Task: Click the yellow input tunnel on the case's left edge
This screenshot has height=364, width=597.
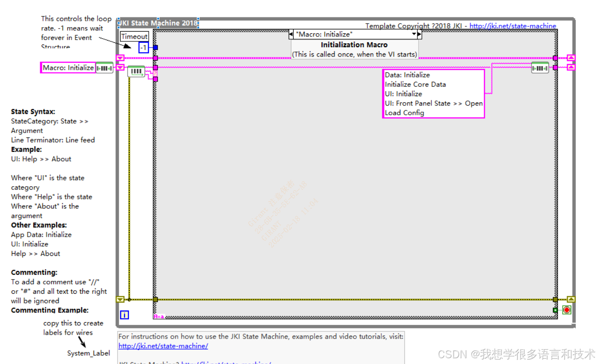Action: tap(155, 299)
